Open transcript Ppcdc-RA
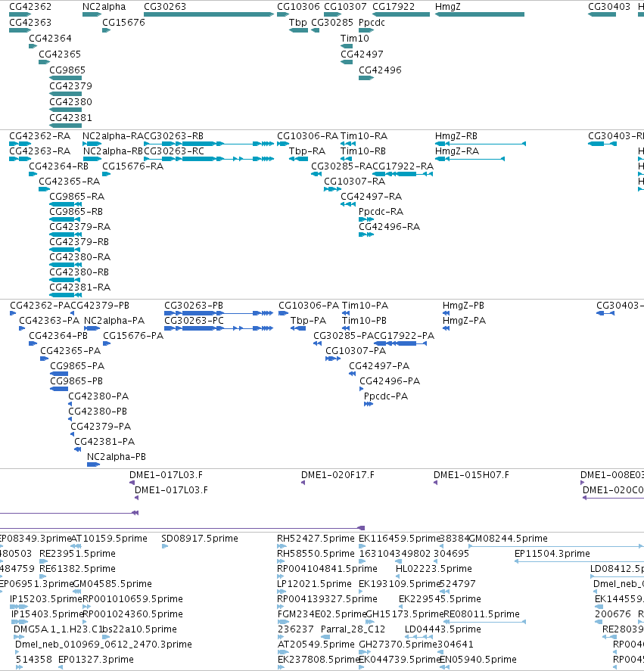This screenshot has height=671, width=644. pyautogui.click(x=381, y=211)
